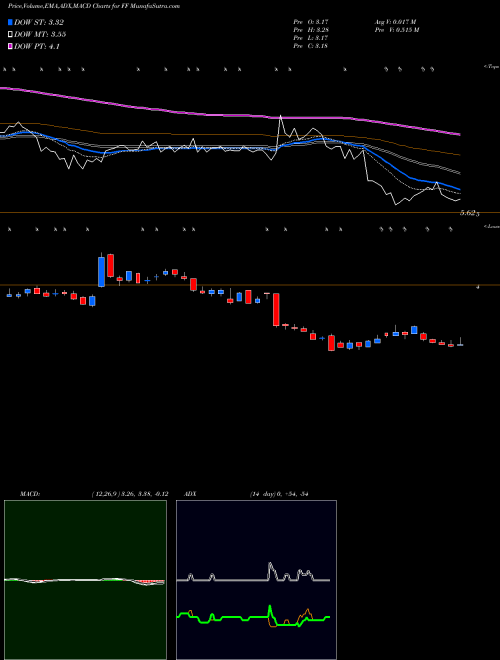Click the 'Pre L: 3.17' value

coord(311,38)
